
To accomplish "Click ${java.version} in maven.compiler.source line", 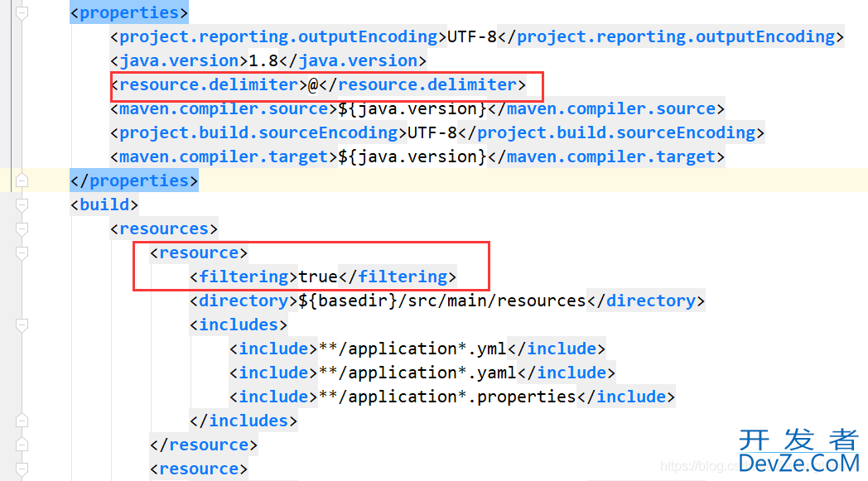I will 412,109.
